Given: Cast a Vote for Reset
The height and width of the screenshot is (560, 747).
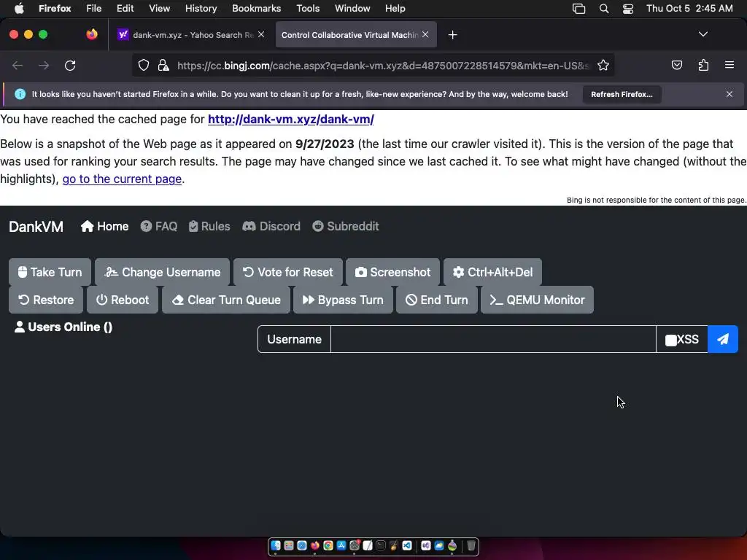Looking at the screenshot, I should tap(287, 272).
